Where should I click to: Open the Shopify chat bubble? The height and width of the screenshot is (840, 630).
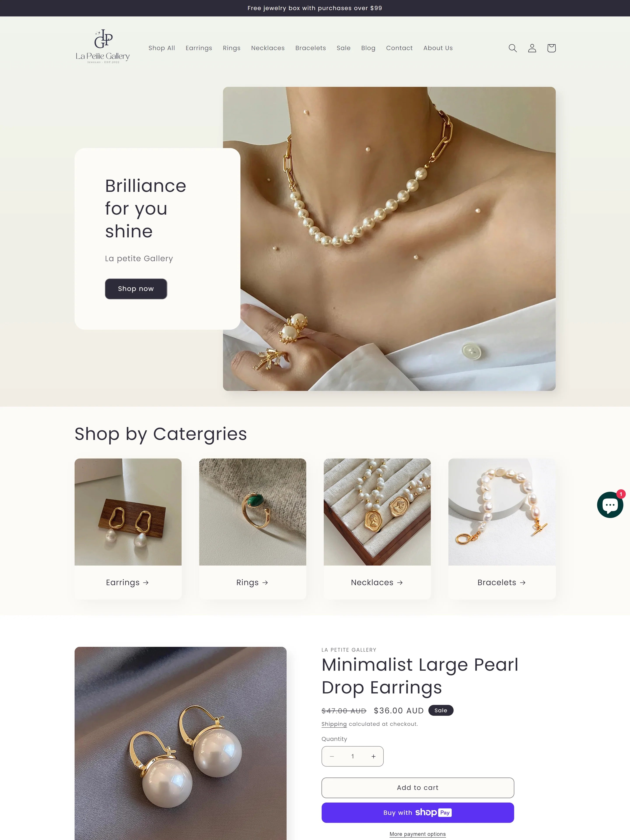tap(610, 505)
